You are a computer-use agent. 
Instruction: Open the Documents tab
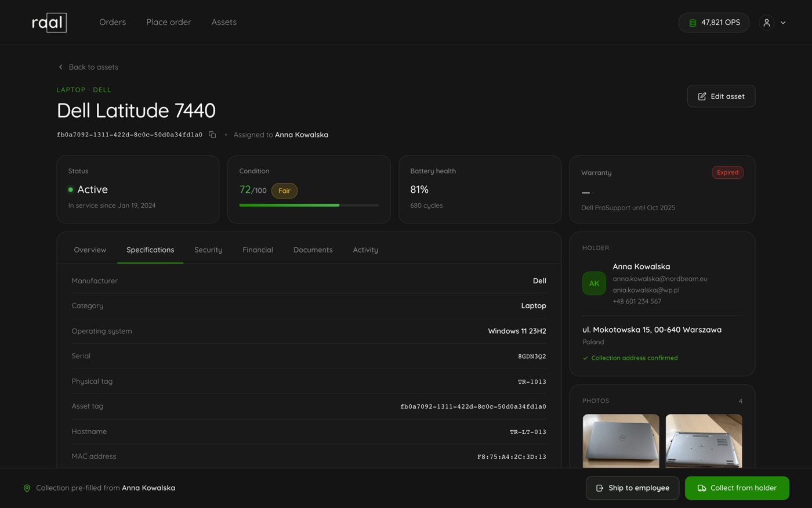point(313,250)
